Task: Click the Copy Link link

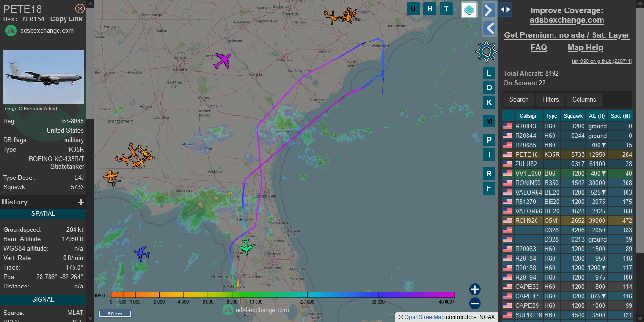Action: (x=66, y=19)
